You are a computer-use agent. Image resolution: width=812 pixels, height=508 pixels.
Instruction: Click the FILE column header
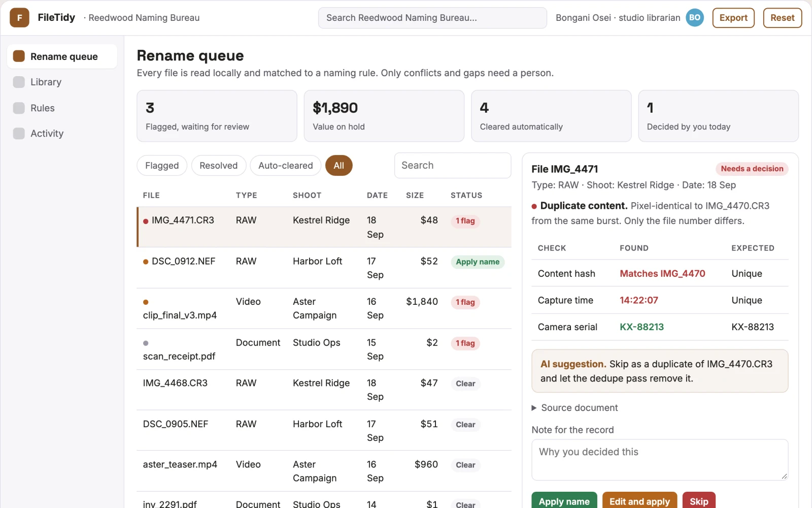151,195
